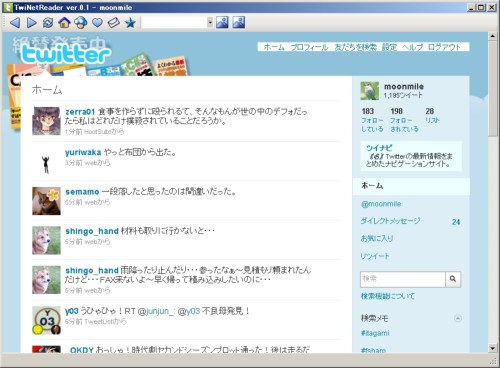Collapse the 検索メモ section arrow

point(458,318)
